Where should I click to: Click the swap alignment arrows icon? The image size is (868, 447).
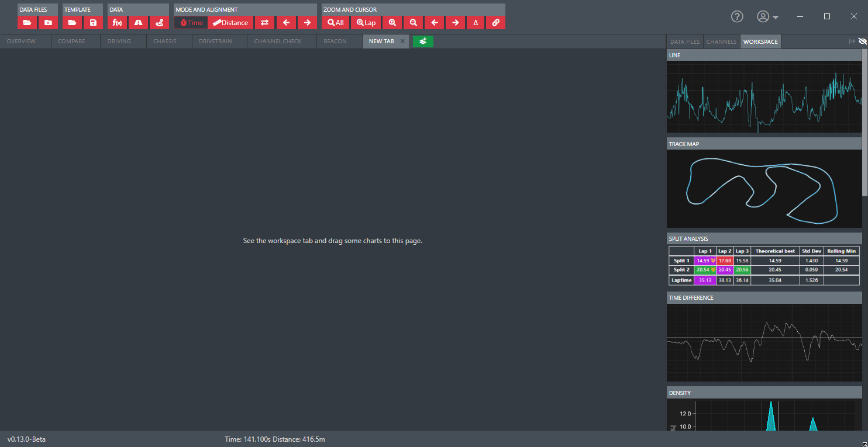pos(264,23)
